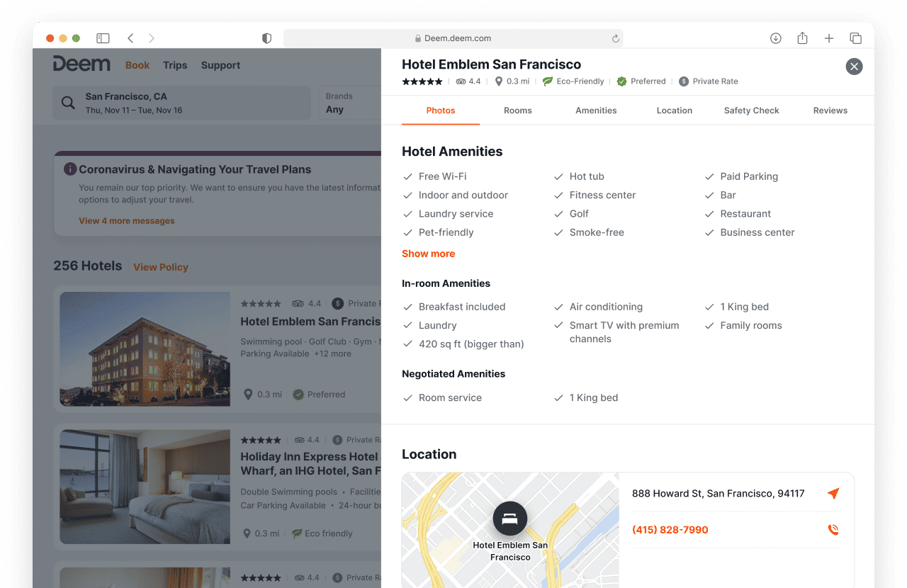Click the 256 Hotels results heading

88,266
